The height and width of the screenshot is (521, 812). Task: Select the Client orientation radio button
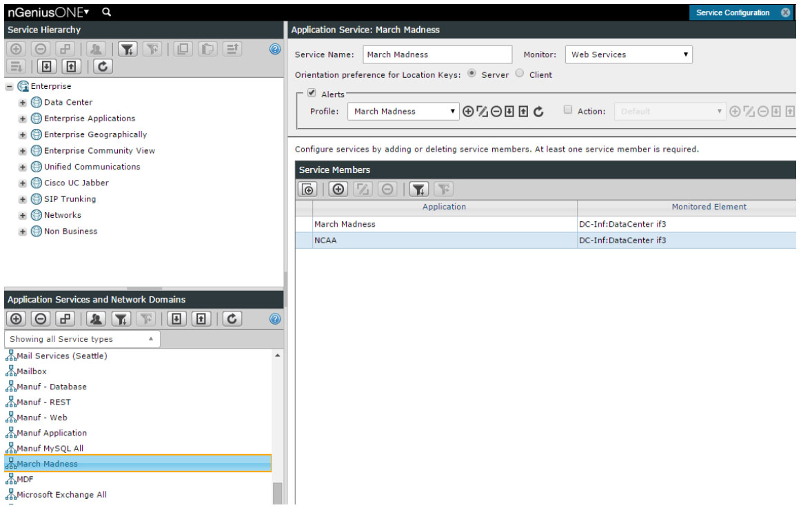(x=520, y=74)
